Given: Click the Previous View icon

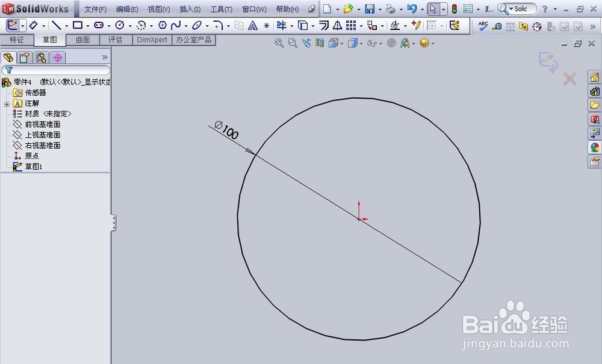Looking at the screenshot, I should 306,43.
